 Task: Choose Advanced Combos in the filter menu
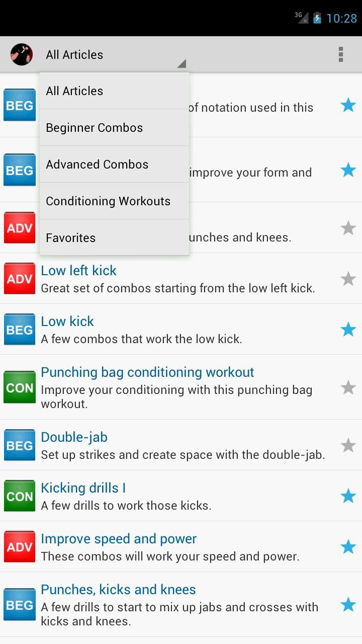tap(97, 164)
